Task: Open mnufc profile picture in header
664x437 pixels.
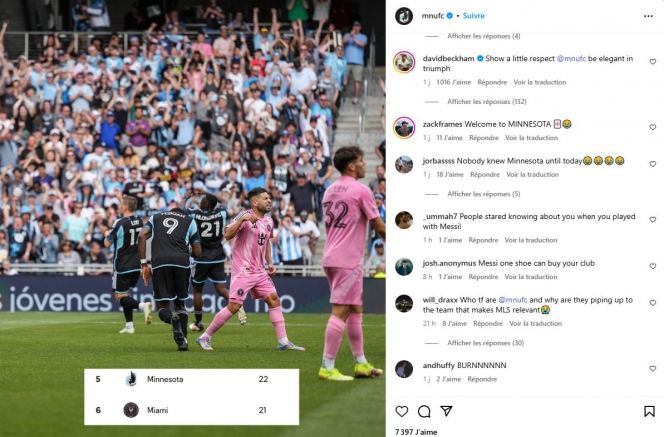Action: (x=404, y=16)
